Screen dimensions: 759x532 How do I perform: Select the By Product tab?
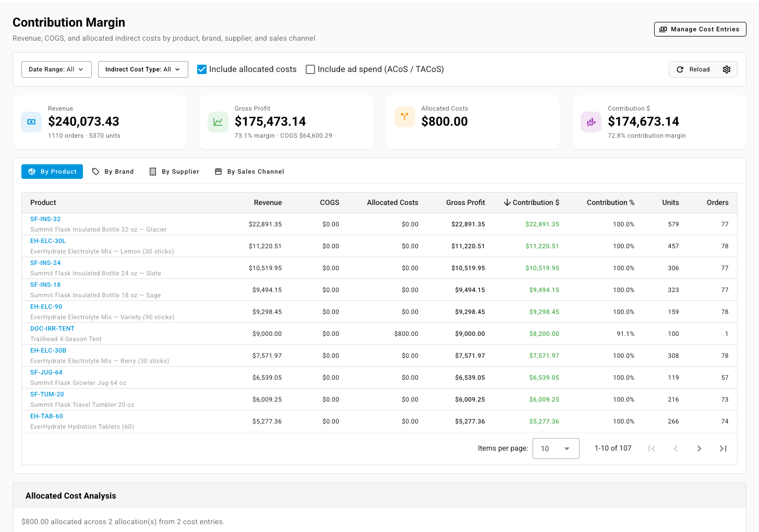coord(52,172)
